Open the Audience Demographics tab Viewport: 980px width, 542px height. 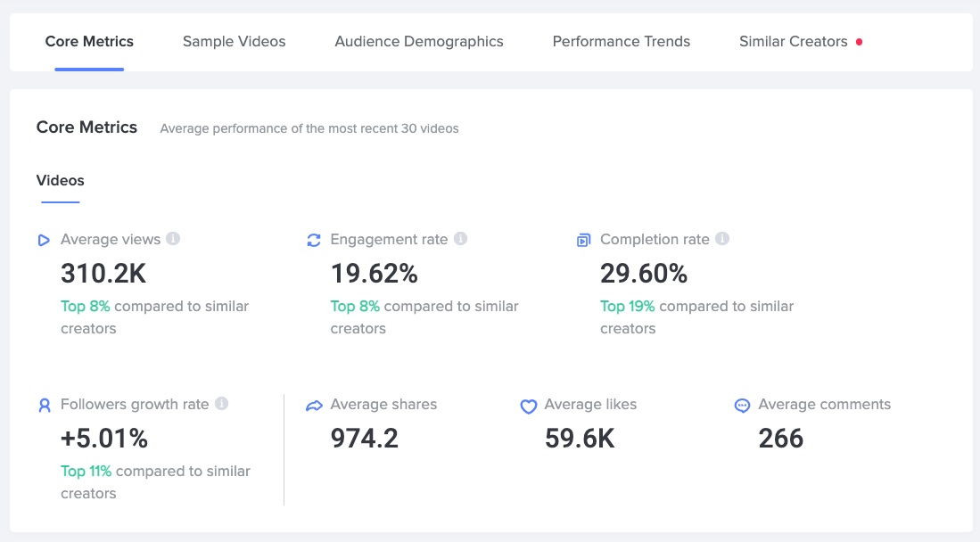click(x=419, y=41)
